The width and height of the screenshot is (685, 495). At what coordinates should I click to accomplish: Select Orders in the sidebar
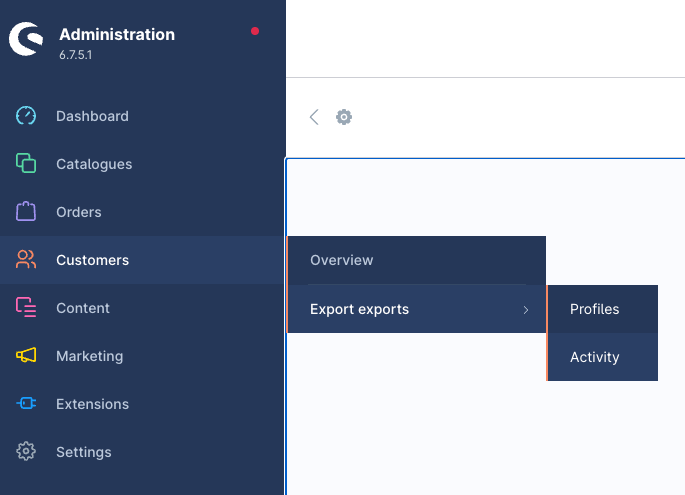pyautogui.click(x=142, y=212)
